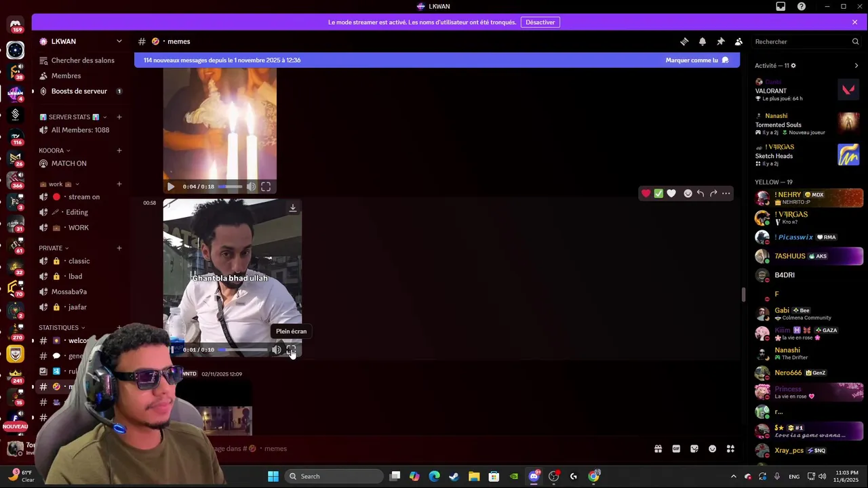Join the stream on voice channel
868x488 pixels.
click(81, 197)
